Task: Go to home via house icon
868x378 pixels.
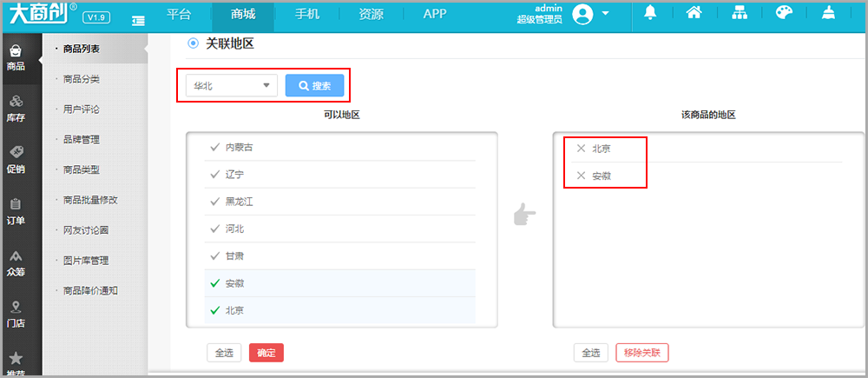Action: (694, 14)
